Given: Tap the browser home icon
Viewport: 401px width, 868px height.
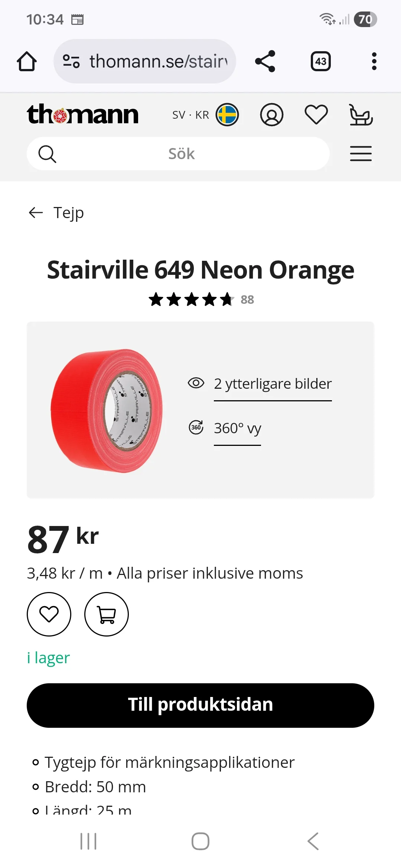Looking at the screenshot, I should click(x=27, y=61).
